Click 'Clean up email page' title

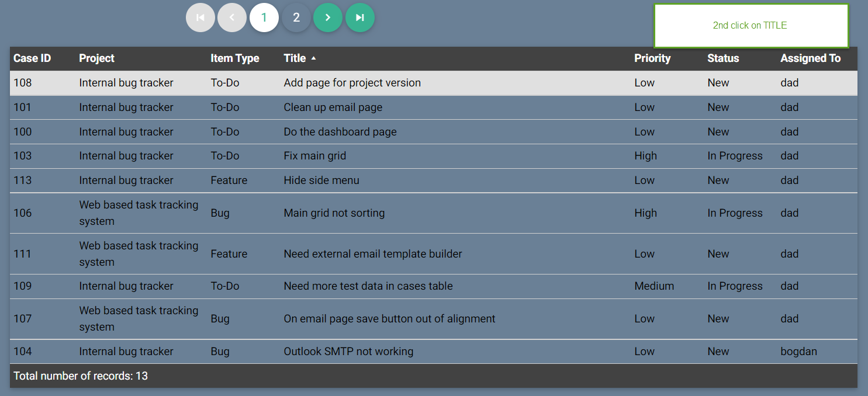pos(333,107)
